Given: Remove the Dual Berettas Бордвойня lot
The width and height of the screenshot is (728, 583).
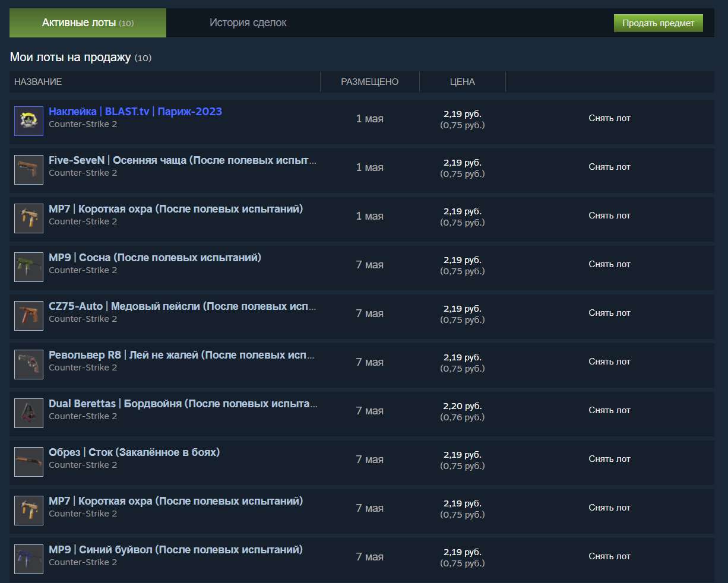Looking at the screenshot, I should 609,410.
